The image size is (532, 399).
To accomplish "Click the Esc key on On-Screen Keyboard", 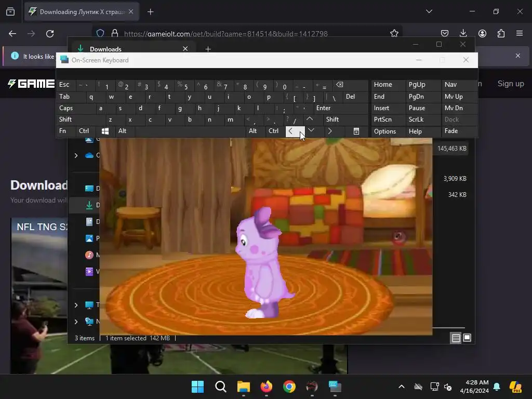I will [66, 85].
